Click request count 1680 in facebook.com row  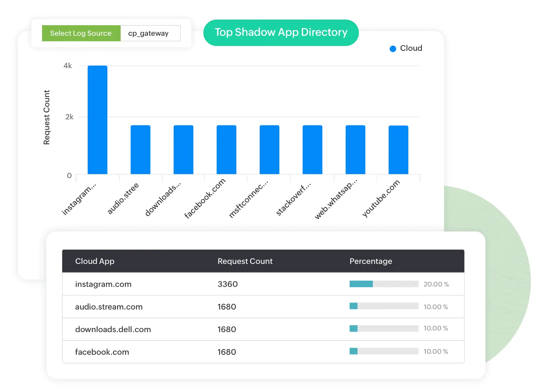227,352
